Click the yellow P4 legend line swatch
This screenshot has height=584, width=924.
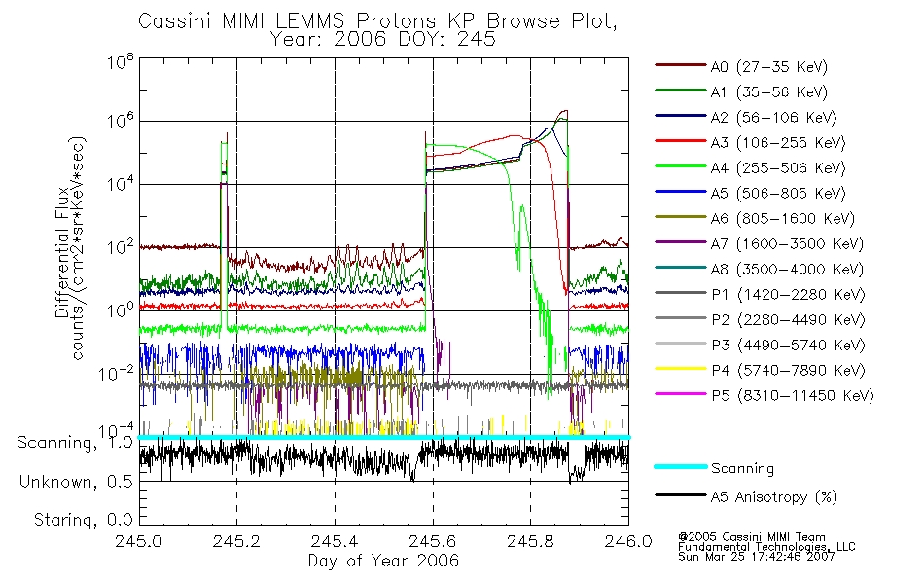(681, 369)
